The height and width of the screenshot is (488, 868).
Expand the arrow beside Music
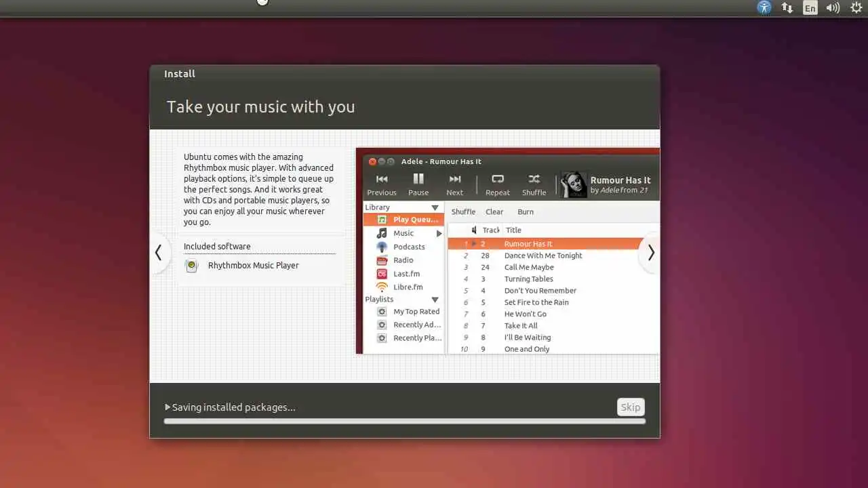[439, 233]
